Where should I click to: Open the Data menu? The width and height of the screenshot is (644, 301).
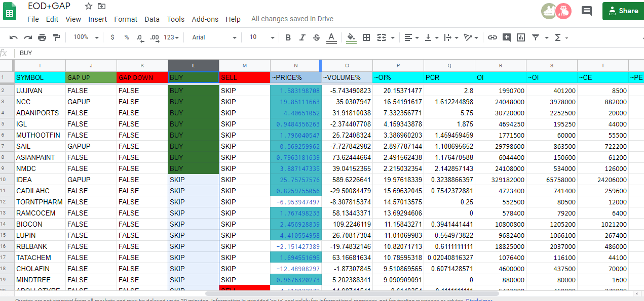[152, 19]
